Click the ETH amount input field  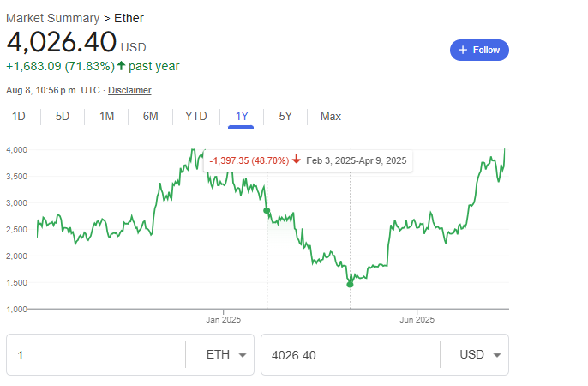pyautogui.click(x=96, y=355)
